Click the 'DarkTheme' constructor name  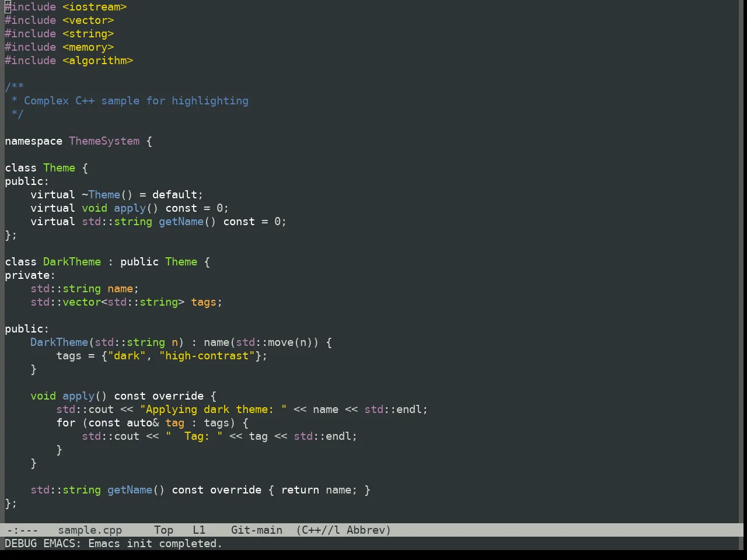pyautogui.click(x=60, y=342)
